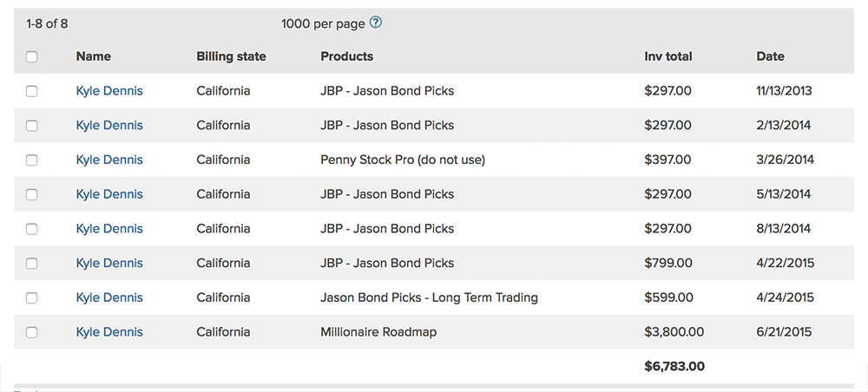868x392 pixels.
Task: Open Kyle Dennis link in the $397.00 row
Action: click(x=109, y=160)
